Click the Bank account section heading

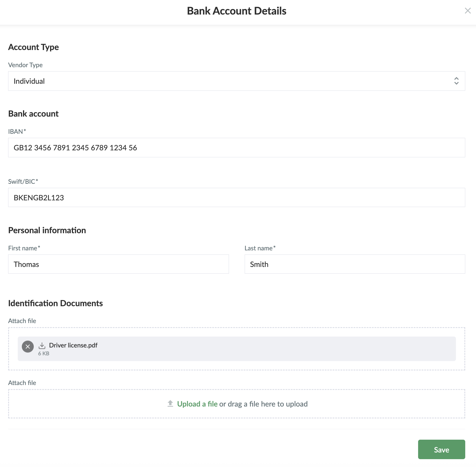[33, 114]
